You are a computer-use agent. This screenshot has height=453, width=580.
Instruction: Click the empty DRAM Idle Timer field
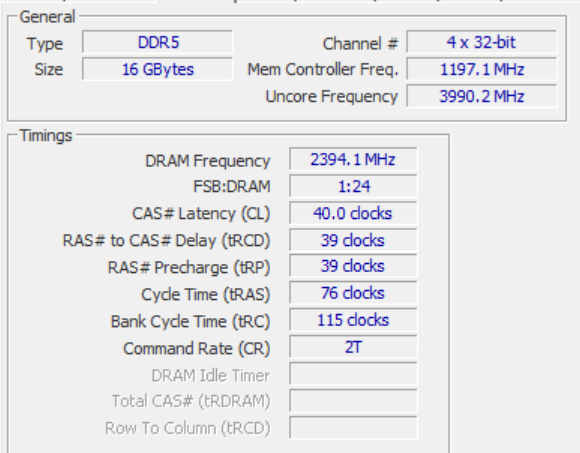(x=353, y=374)
